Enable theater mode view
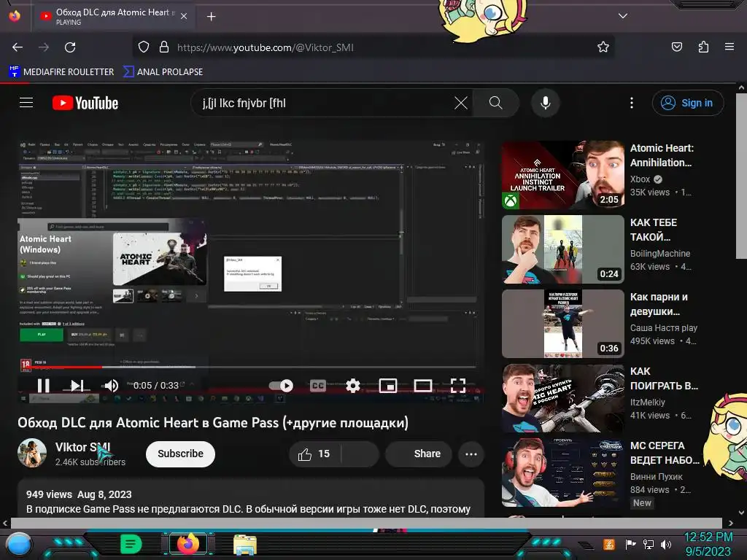 tap(423, 386)
